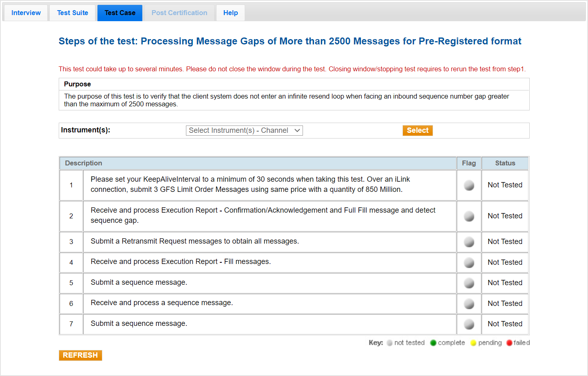The height and width of the screenshot is (376, 588).
Task: Click the Not Tested status for step 1
Action: coord(505,185)
